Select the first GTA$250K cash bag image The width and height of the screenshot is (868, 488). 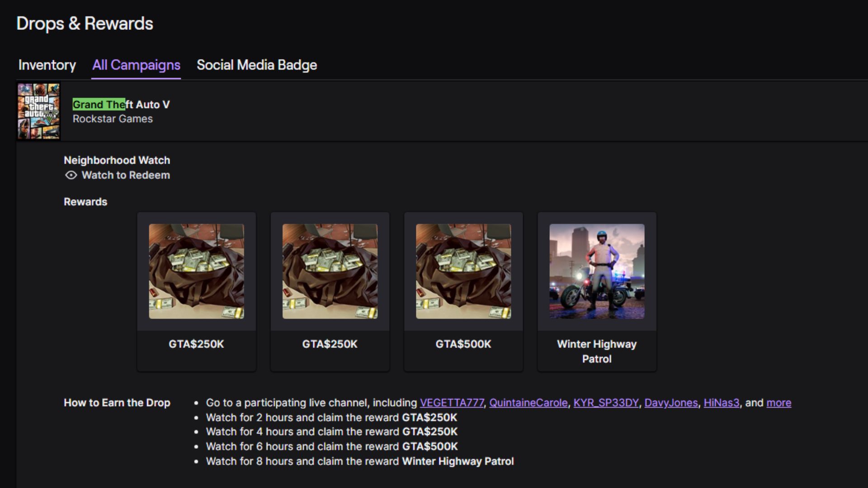(x=196, y=271)
